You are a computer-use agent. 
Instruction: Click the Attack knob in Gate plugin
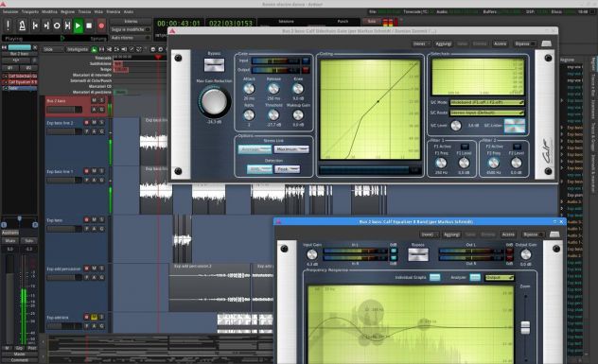pos(249,89)
